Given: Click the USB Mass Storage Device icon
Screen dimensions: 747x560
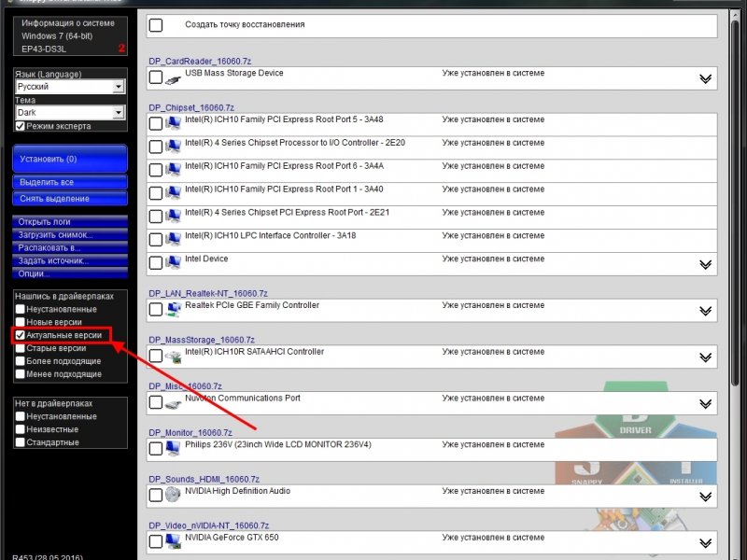Looking at the screenshot, I should [173, 79].
